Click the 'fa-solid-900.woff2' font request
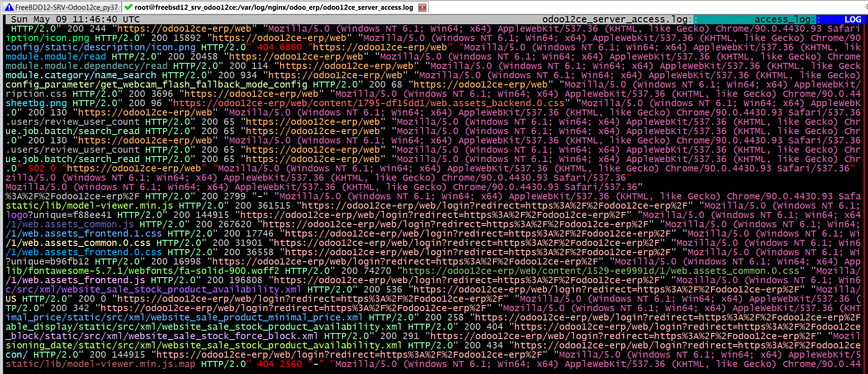The height and width of the screenshot is (374, 868). (x=229, y=271)
